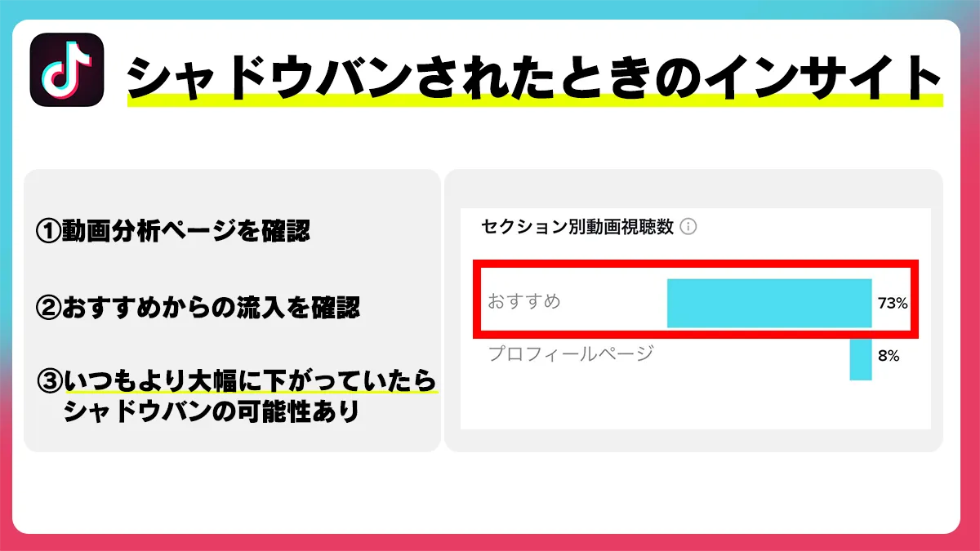The height and width of the screenshot is (551, 980).
Task: Click the 8% value label
Action: [x=889, y=356]
